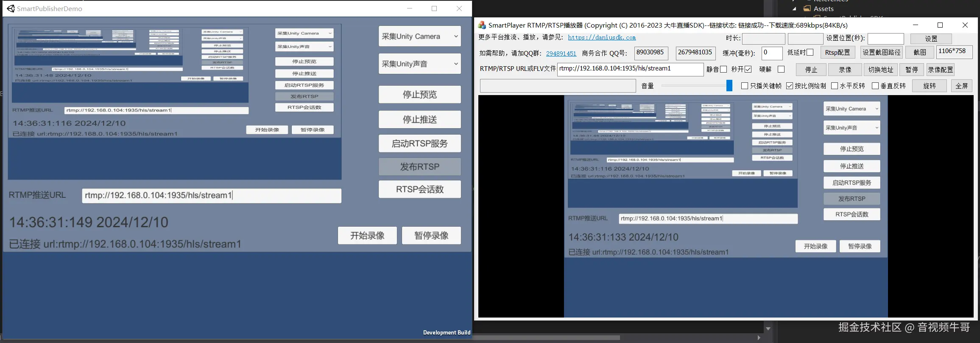The width and height of the screenshot is (980, 343).
Task: Click the large 暂停录像 button in SmartPublisherDemo
Action: (x=431, y=236)
